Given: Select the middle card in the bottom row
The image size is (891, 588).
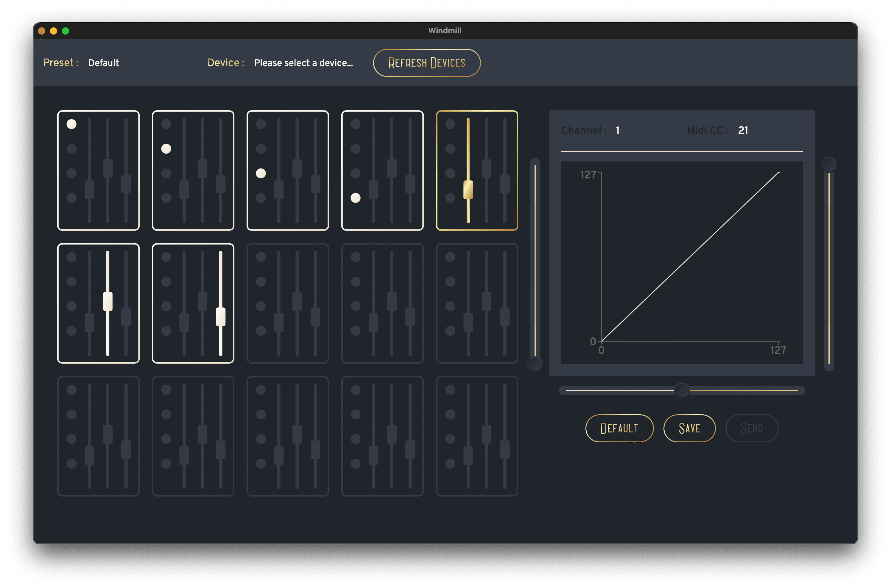Looking at the screenshot, I should [x=287, y=436].
